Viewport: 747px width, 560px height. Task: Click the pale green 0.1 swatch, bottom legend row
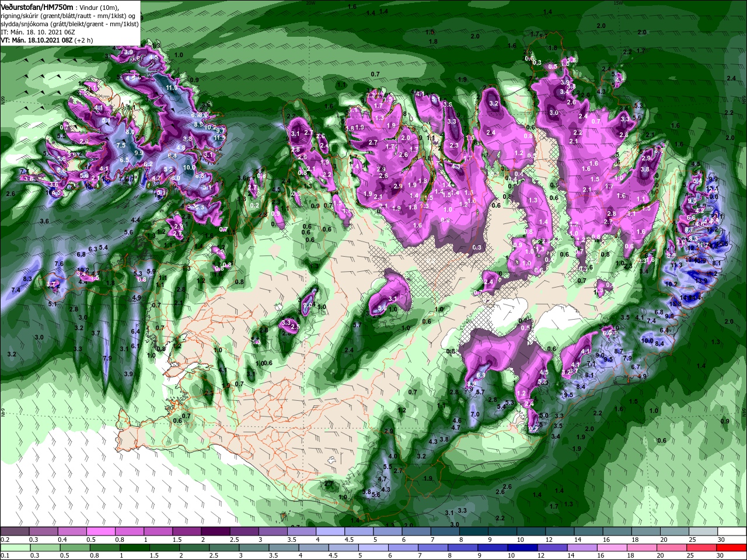pyautogui.click(x=15, y=548)
